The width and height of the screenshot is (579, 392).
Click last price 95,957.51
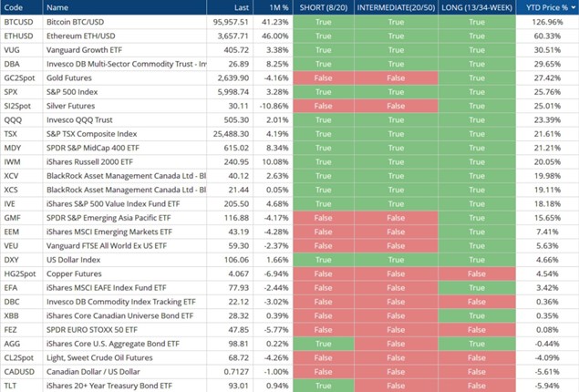(x=231, y=22)
